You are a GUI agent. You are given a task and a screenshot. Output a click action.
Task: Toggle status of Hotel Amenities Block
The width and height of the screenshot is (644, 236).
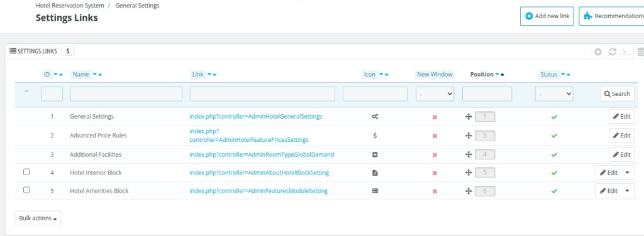[554, 191]
